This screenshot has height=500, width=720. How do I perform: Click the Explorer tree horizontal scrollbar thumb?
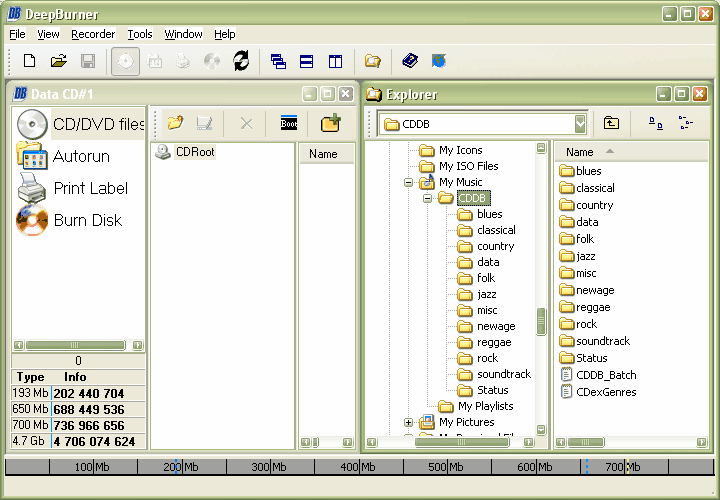point(461,442)
